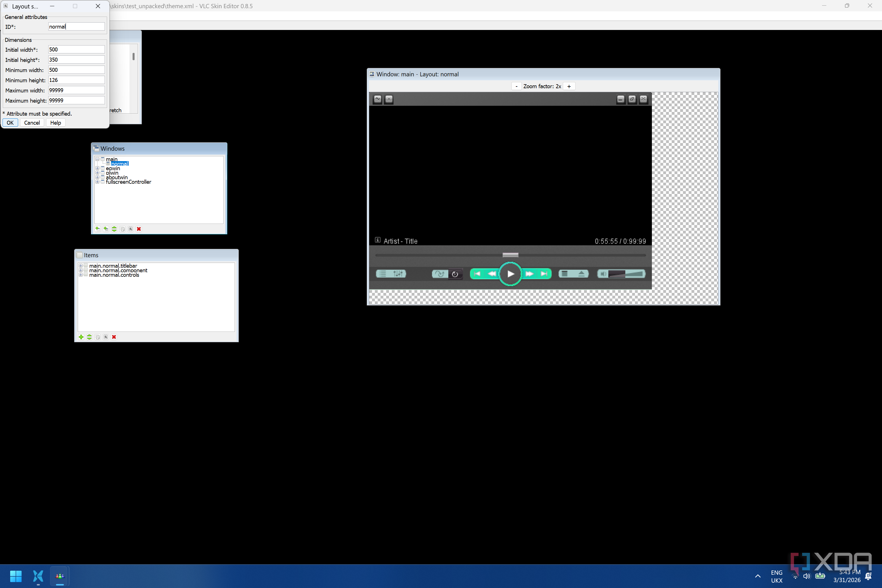
Task: Expand main.normal.titlebar in Items tree
Action: click(81, 266)
